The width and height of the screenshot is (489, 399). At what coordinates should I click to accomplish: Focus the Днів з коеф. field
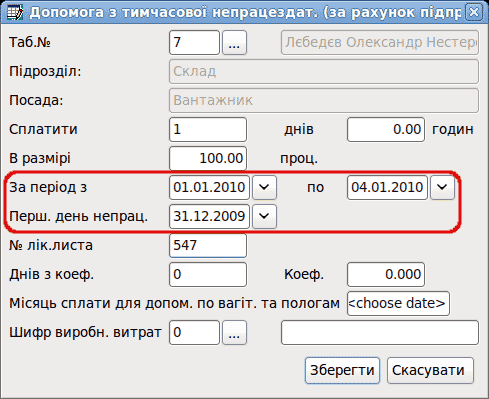pyautogui.click(x=208, y=274)
